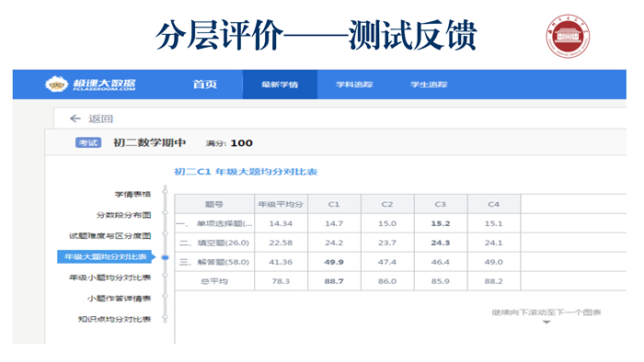Select 年级小题均分对比表 in side navigation
Viewport: 644px width, 362px height.
point(110,277)
